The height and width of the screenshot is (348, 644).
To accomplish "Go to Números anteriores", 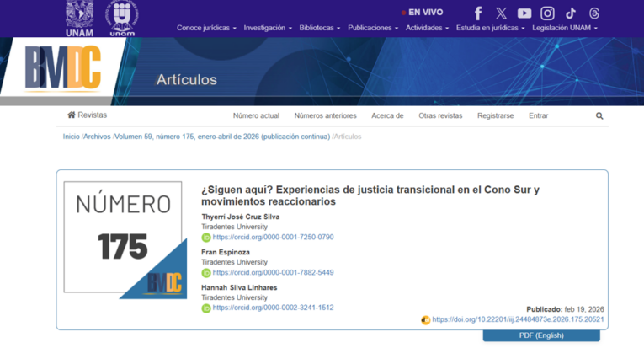I will (x=325, y=116).
